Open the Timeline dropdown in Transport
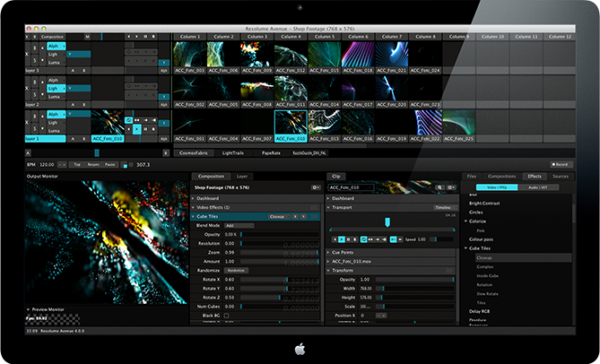Image resolution: width=600 pixels, height=364 pixels. pyautogui.click(x=444, y=207)
